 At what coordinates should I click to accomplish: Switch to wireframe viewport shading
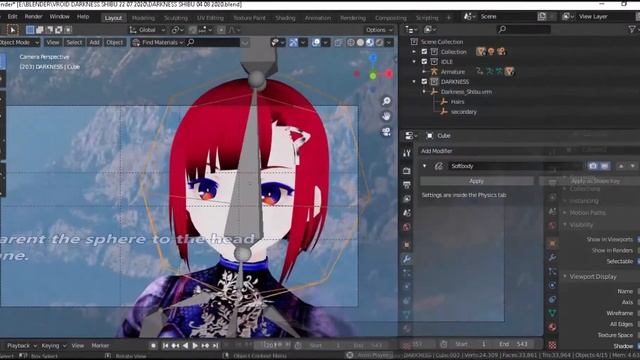351,42
